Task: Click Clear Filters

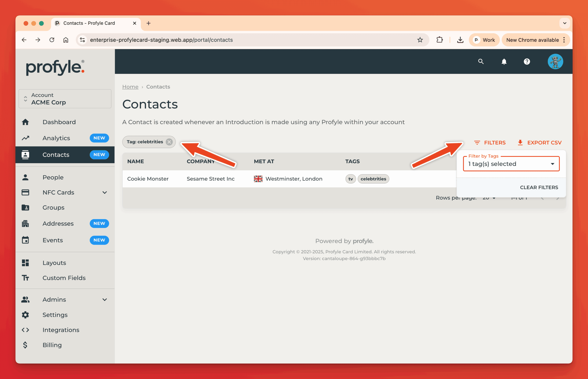Action: (539, 187)
